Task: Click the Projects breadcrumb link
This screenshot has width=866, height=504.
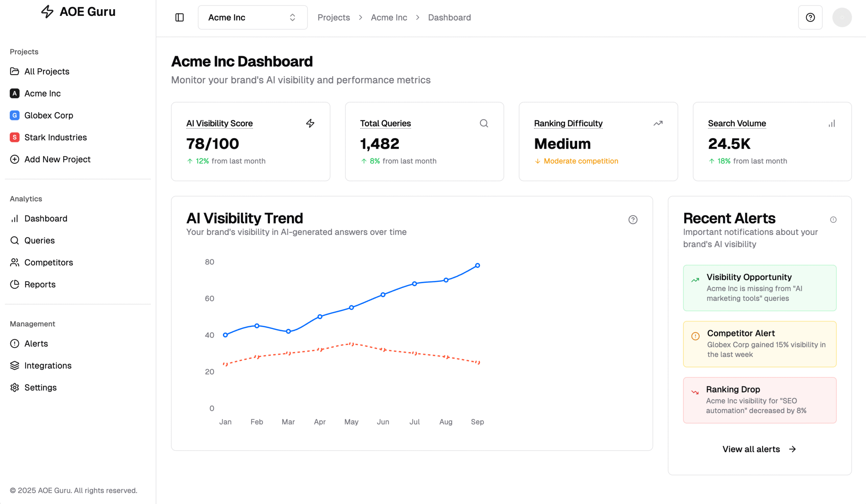Action: point(333,18)
